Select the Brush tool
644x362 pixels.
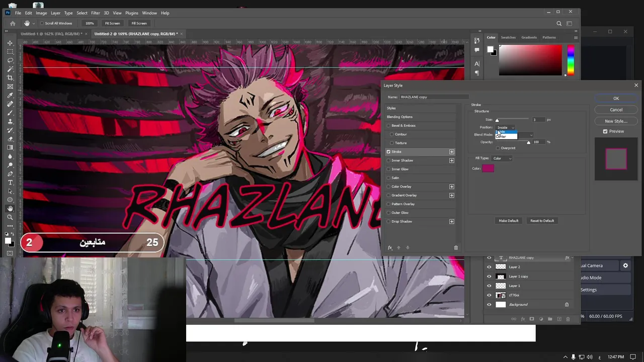coord(10,113)
